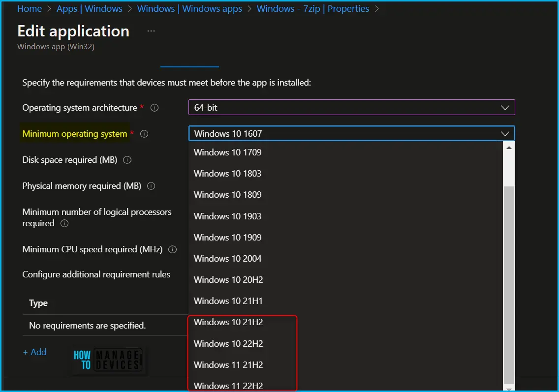Screen dimensions: 559x392
Task: Select Windows 10 1903 option
Action: (346, 216)
